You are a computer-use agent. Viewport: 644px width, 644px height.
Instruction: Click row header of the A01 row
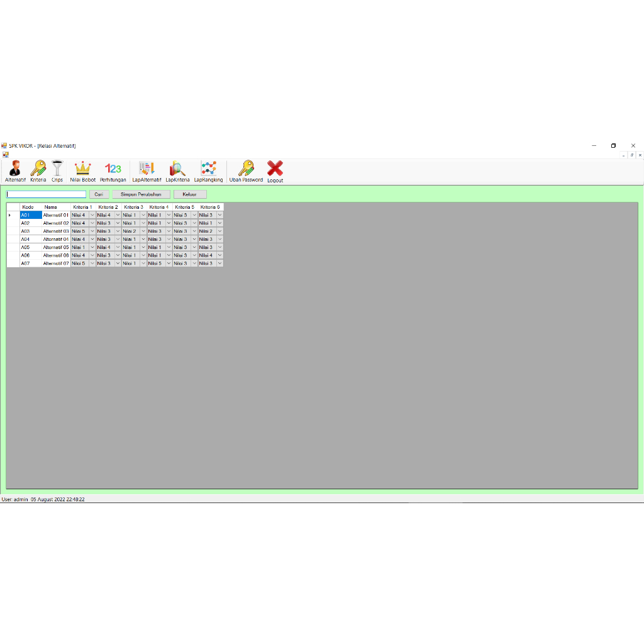coord(13,215)
